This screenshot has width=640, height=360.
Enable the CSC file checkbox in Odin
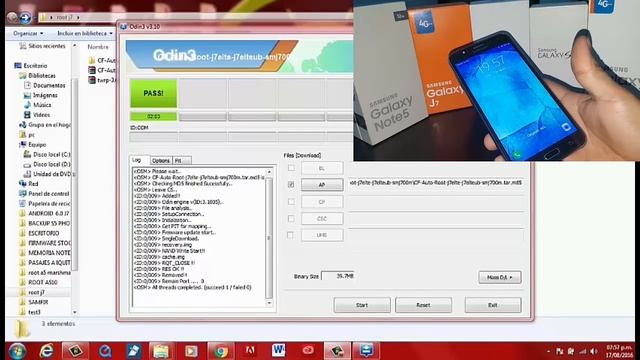coord(291,218)
